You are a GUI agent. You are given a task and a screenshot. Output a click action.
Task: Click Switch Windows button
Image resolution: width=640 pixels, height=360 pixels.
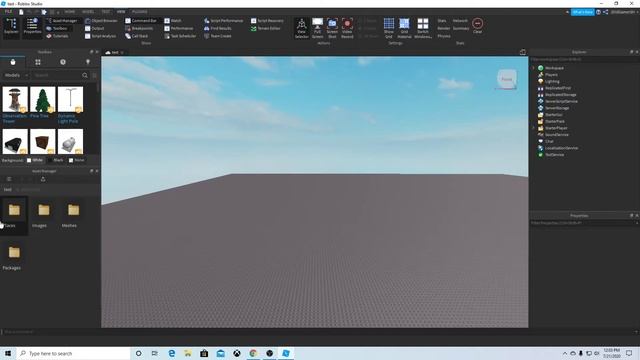click(x=423, y=28)
